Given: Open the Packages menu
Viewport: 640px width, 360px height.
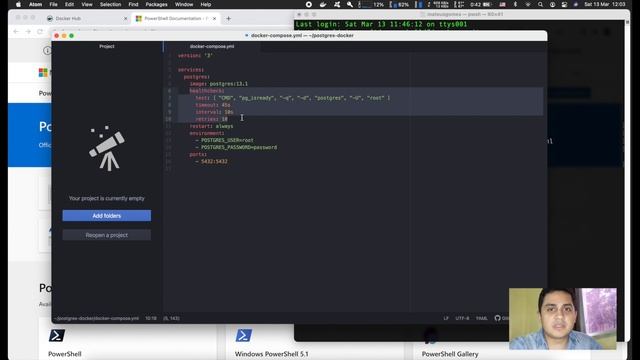Looking at the screenshot, I should tap(156, 4).
